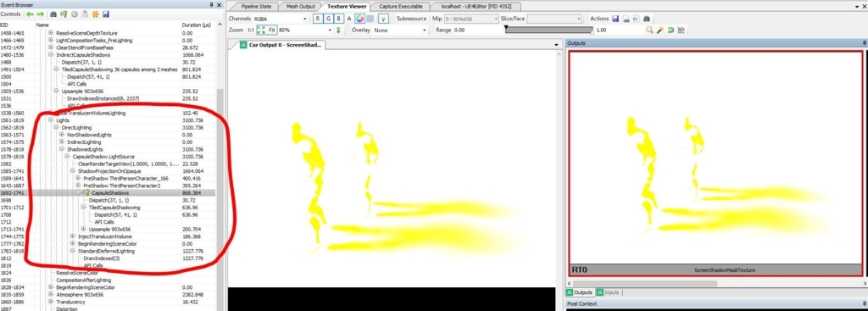Click the green up-down flip-Y arrow icon

pos(338,31)
